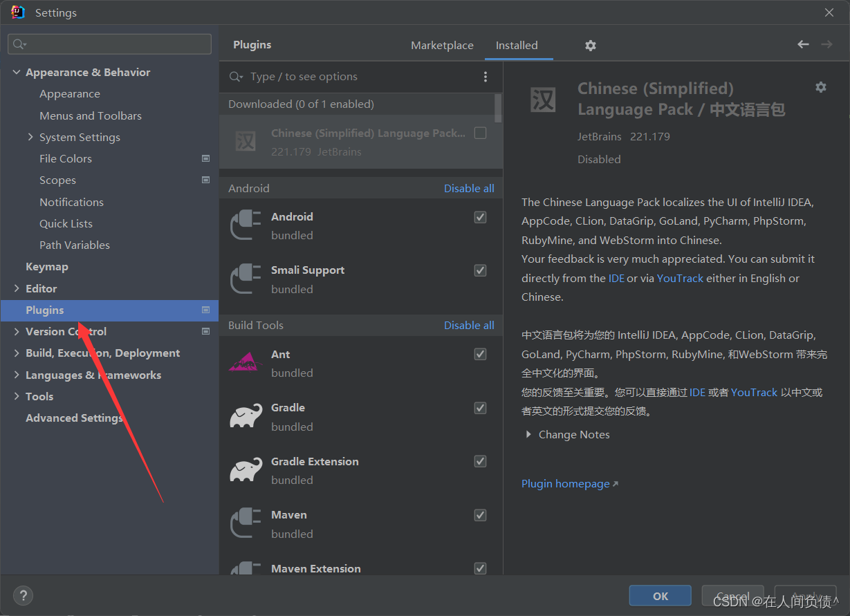
Task: Uncheck the Maven plugin checkbox
Action: pos(480,515)
